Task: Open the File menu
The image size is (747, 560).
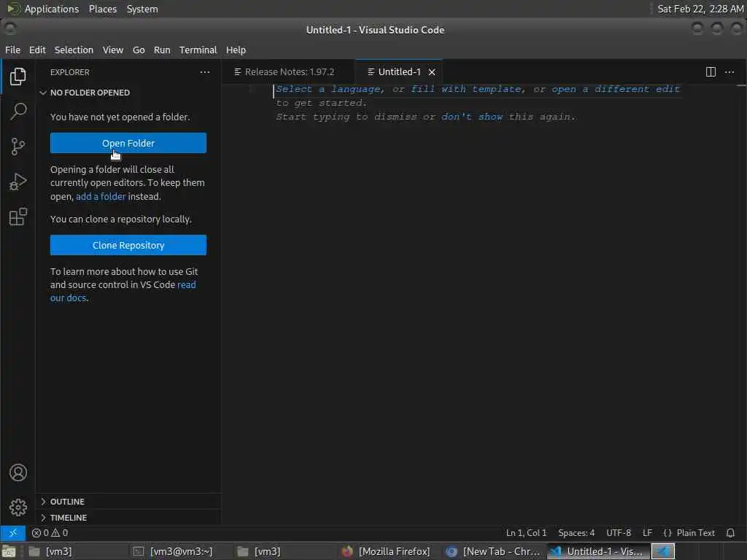Action: [x=12, y=50]
